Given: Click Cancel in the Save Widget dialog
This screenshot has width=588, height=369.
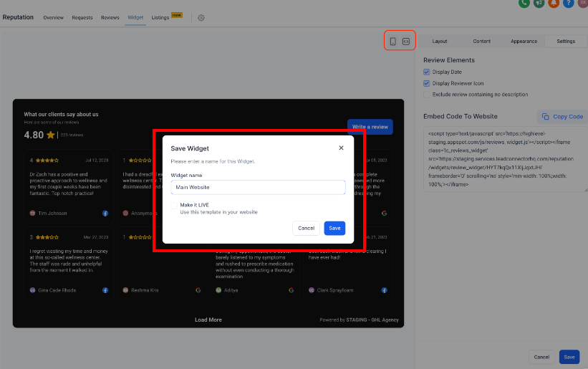Looking at the screenshot, I should (x=306, y=228).
